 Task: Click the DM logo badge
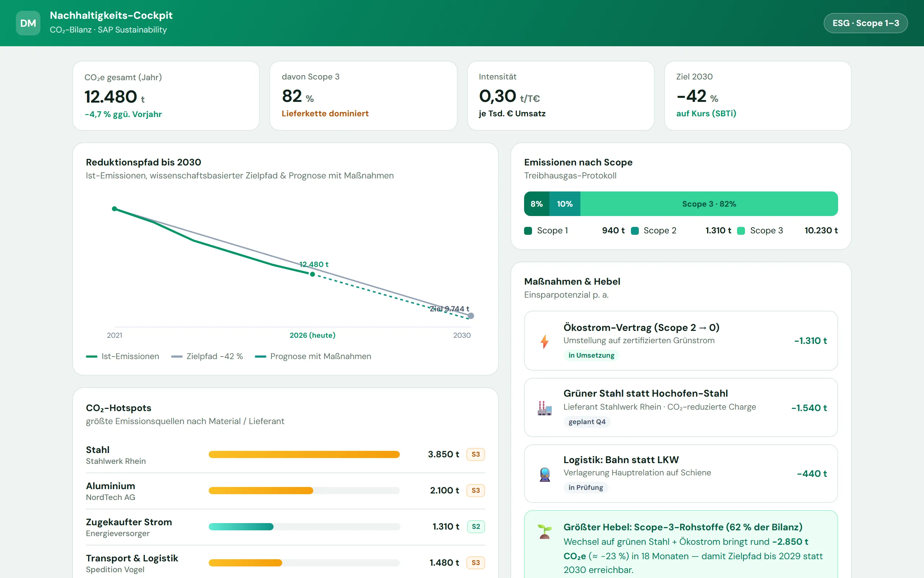click(28, 23)
